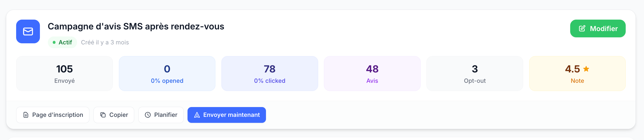Copy the campaign using Copier
Viewport: 644px width, 140px height.
point(114,115)
